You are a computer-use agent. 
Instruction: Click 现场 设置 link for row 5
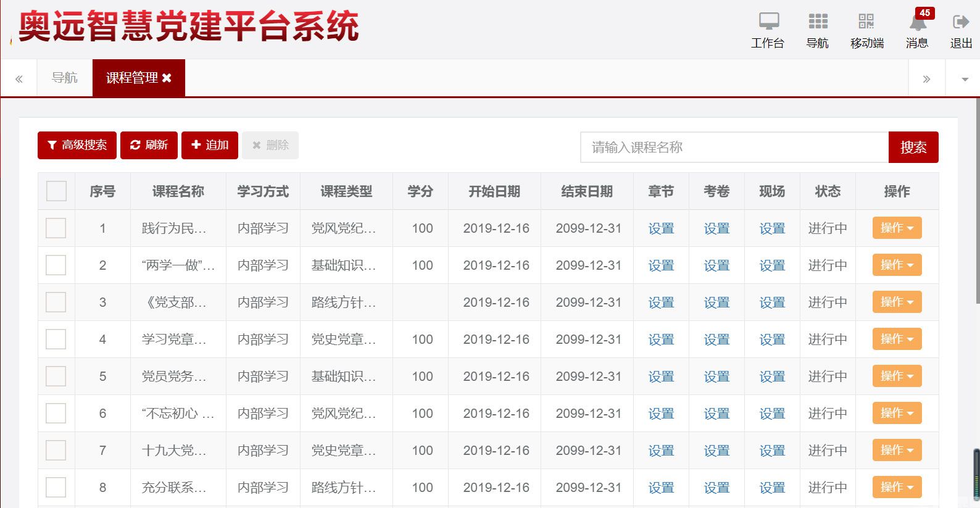coord(772,377)
